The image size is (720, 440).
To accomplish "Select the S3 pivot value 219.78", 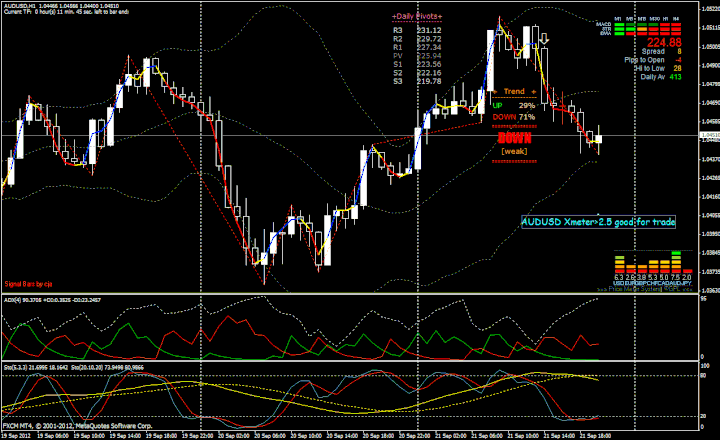I will pos(429,81).
